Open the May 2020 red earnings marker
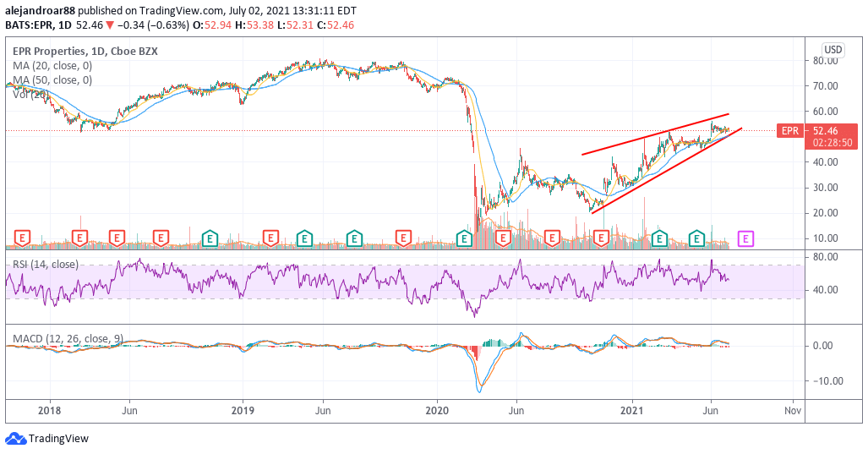 coord(503,239)
